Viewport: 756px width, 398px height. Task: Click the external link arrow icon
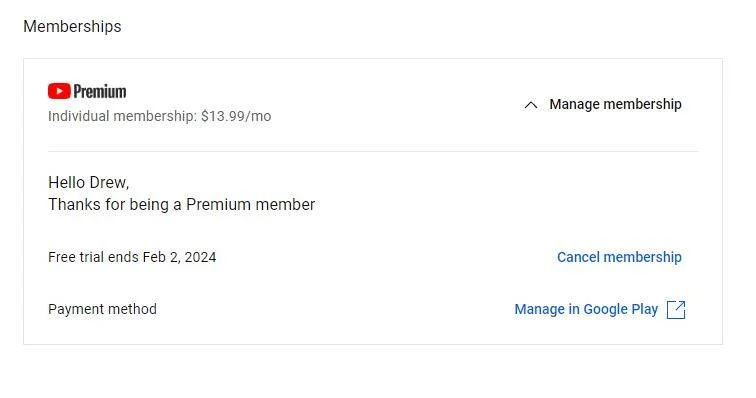tap(676, 310)
